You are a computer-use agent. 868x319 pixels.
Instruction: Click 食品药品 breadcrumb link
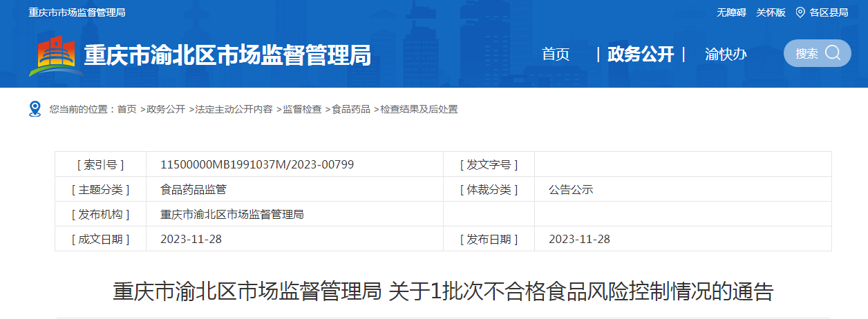coord(351,109)
